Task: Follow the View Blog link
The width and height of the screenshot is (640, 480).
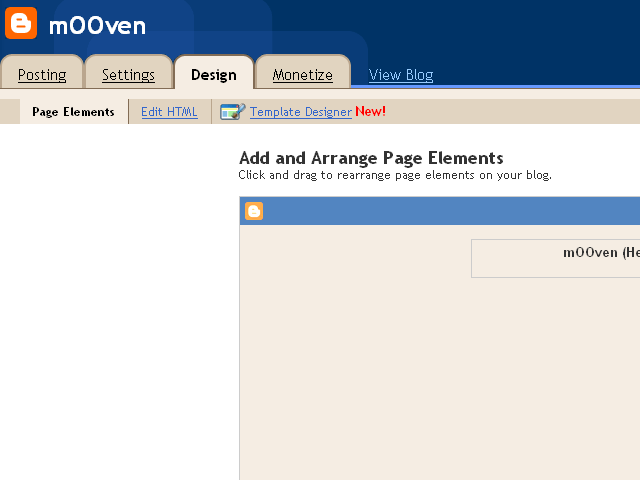Action: tap(401, 75)
